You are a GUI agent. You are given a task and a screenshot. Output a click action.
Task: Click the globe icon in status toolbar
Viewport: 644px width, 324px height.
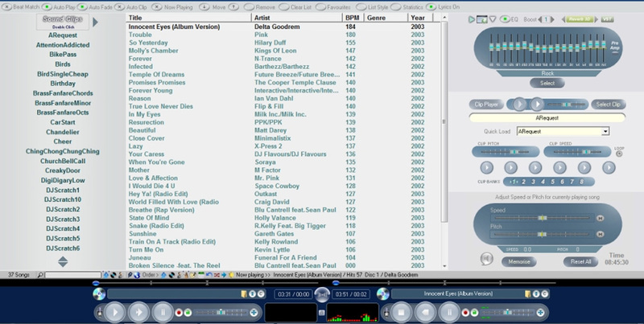click(137, 275)
